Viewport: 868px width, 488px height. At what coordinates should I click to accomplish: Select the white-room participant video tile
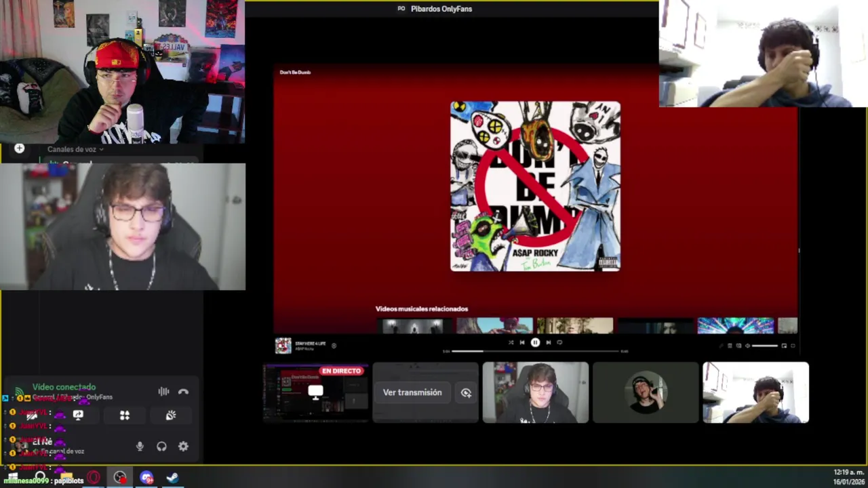tap(755, 392)
